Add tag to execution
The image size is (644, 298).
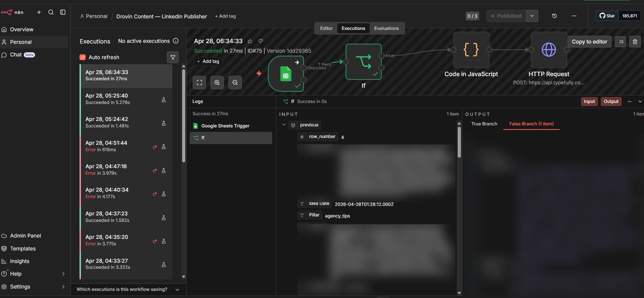208,62
